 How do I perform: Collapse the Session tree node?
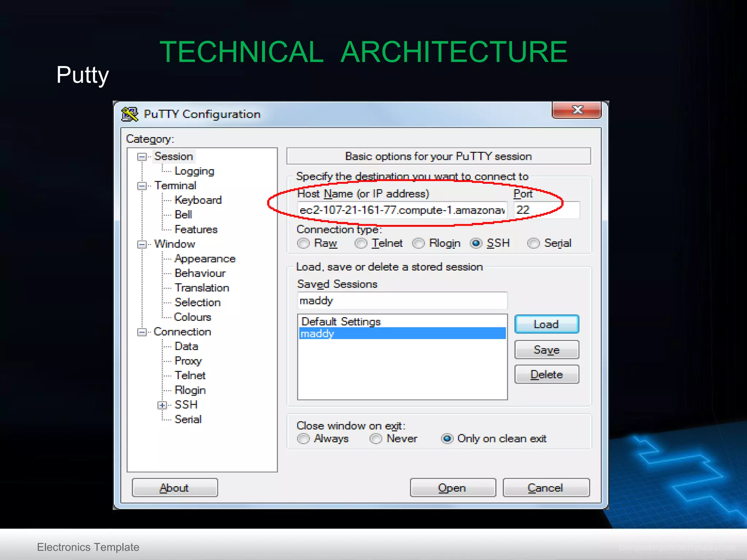pyautogui.click(x=142, y=157)
